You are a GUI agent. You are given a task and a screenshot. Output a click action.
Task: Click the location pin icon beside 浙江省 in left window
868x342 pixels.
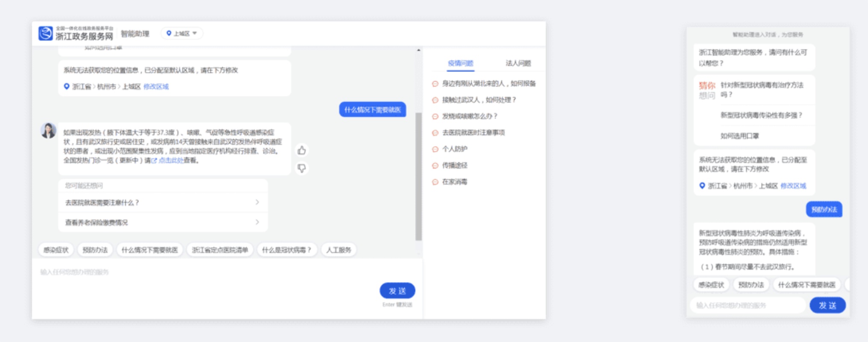click(67, 86)
